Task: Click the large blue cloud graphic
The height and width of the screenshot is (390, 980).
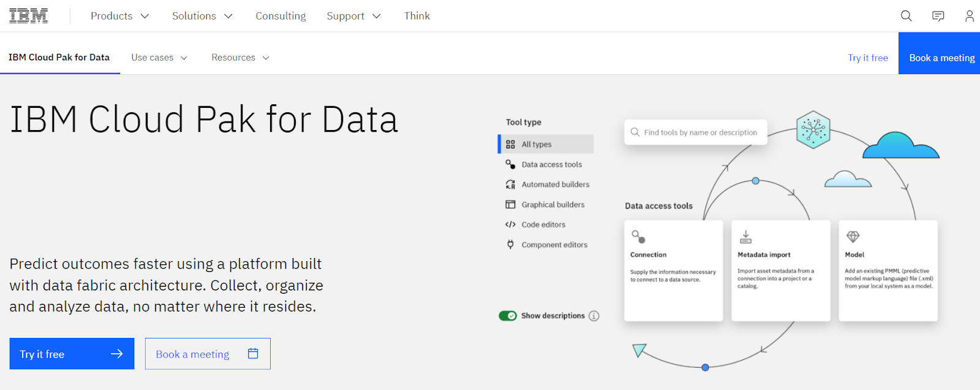Action: tap(900, 147)
